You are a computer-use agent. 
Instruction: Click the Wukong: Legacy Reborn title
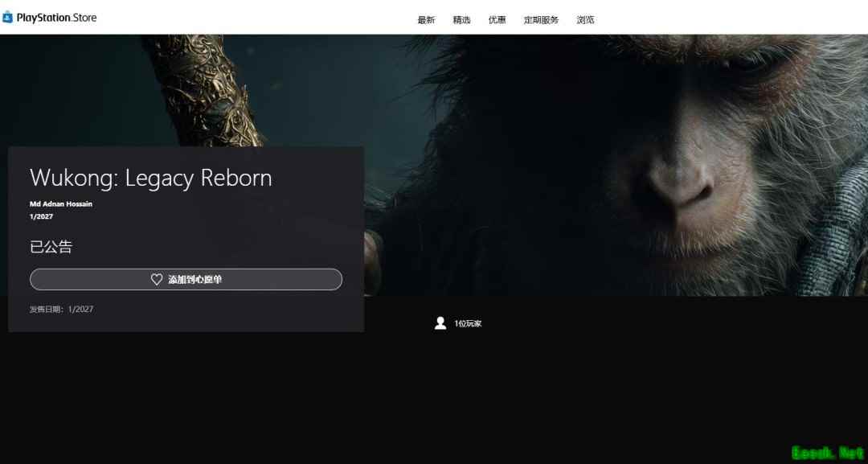click(x=150, y=178)
